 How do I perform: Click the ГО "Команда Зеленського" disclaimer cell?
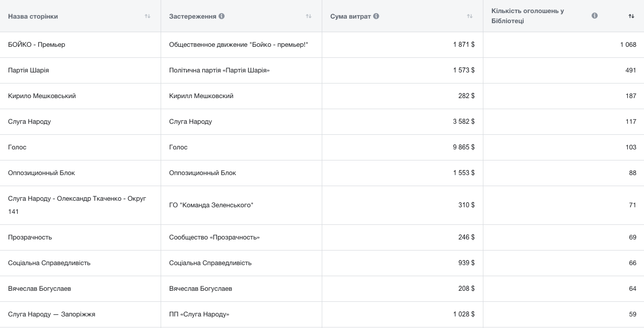click(211, 205)
